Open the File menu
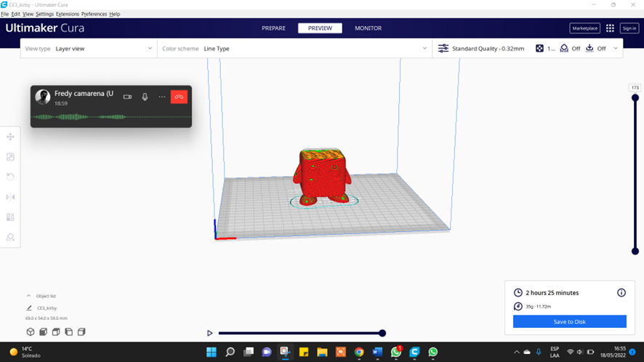Viewport: 644px width, 362px height. [x=5, y=14]
